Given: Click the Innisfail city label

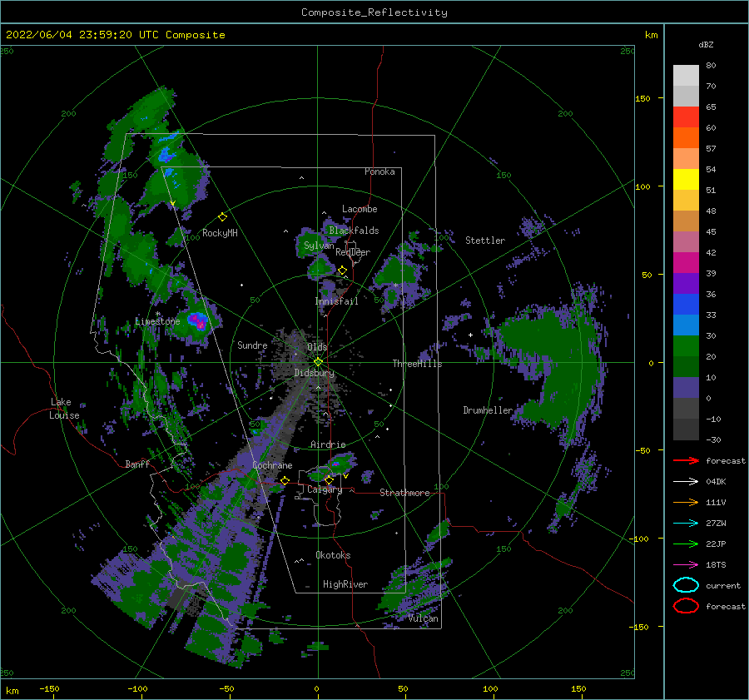Looking at the screenshot, I should (x=336, y=301).
